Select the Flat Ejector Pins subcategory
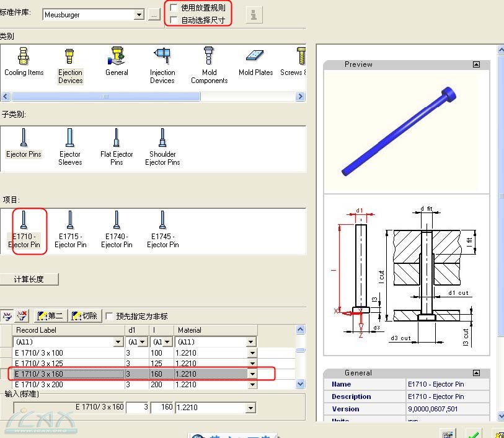Screen dimensions: 504x438 click(x=117, y=146)
